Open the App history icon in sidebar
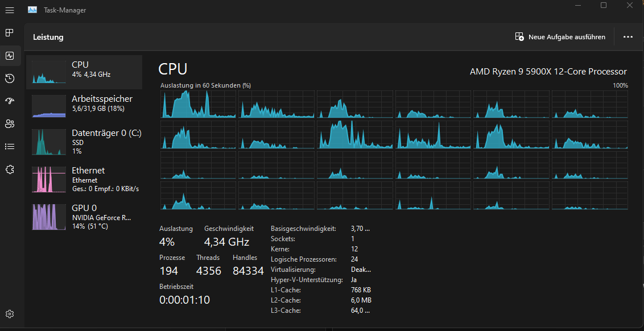Image resolution: width=644 pixels, height=331 pixels. (x=10, y=78)
